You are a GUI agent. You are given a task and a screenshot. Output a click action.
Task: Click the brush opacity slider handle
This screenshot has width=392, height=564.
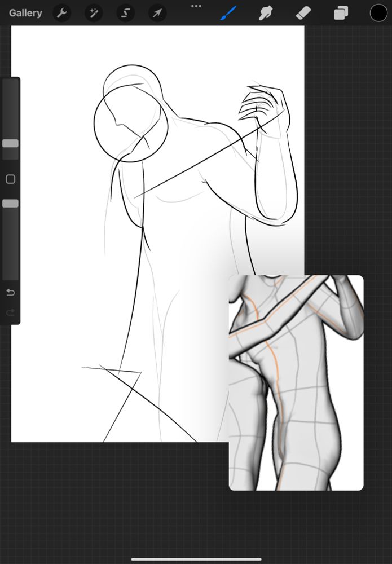coord(10,204)
